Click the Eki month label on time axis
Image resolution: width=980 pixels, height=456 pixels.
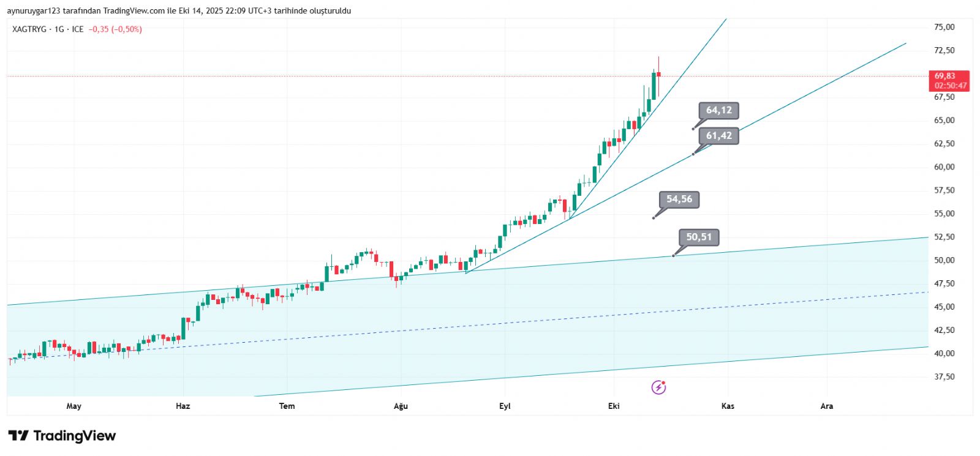point(614,406)
